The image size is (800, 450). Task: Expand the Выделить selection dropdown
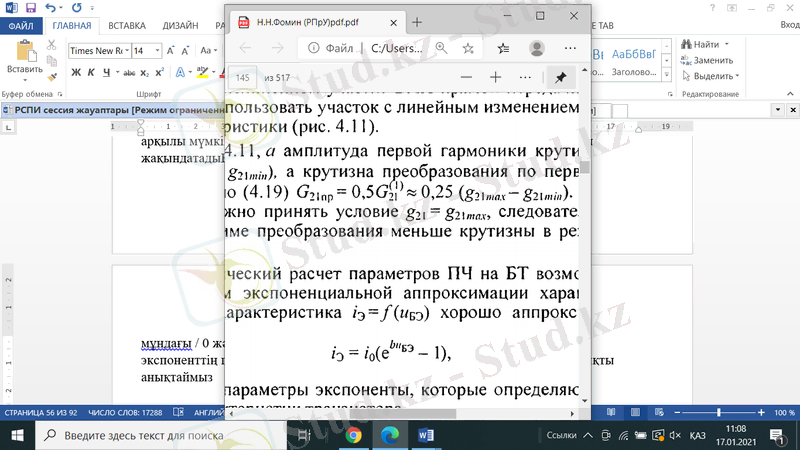[738, 75]
